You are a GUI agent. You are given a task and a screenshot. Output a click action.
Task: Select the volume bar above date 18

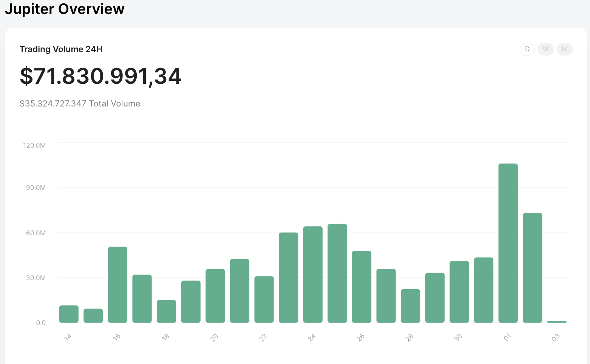167,312
